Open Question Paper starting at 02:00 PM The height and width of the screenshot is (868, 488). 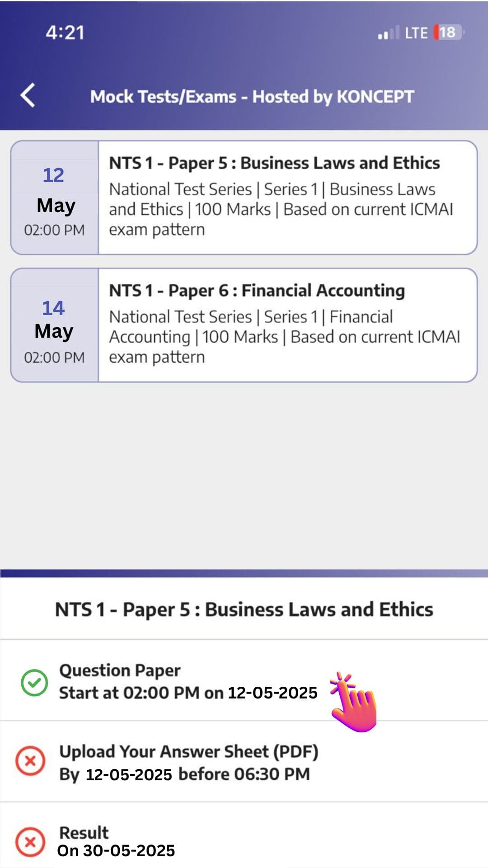[188, 682]
